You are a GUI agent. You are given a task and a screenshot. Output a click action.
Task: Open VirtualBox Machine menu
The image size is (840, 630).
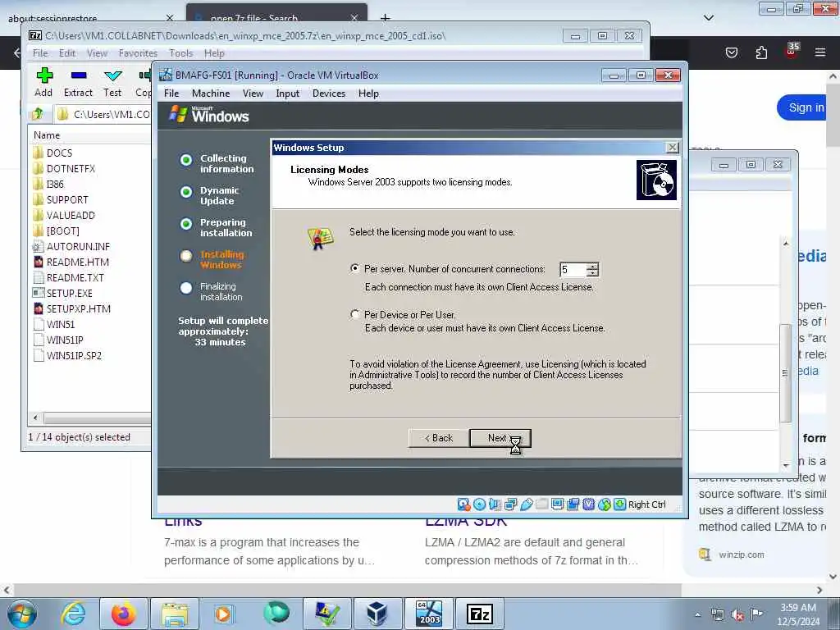click(211, 94)
